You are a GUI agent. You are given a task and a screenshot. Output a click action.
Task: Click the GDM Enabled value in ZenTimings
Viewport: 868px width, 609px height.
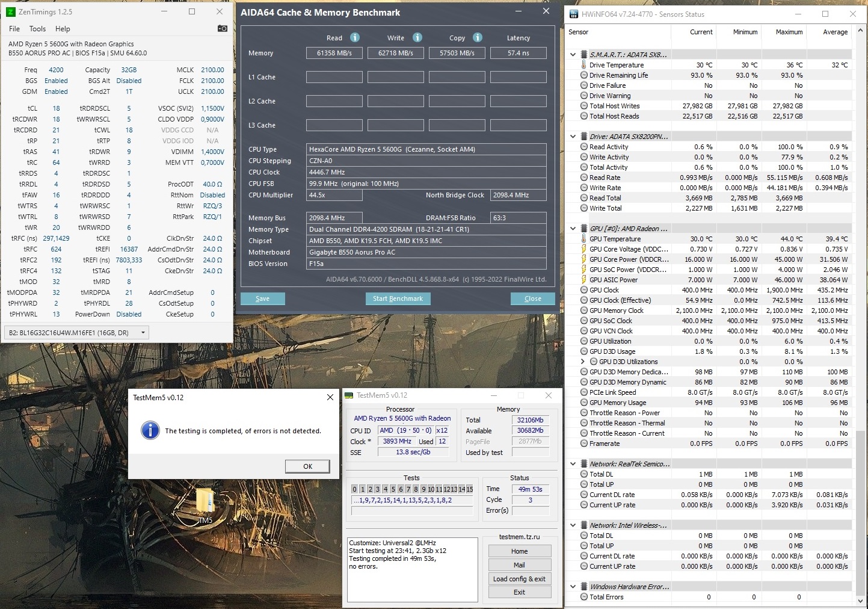[x=56, y=91]
